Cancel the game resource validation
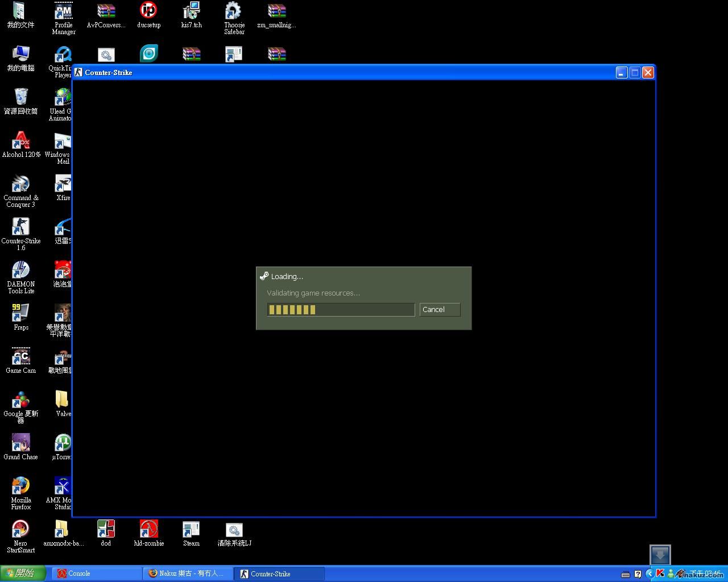The width and height of the screenshot is (728, 582). click(x=440, y=309)
